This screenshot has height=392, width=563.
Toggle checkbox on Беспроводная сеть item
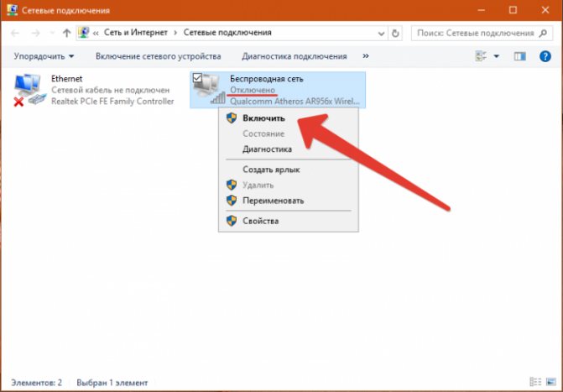pos(197,77)
